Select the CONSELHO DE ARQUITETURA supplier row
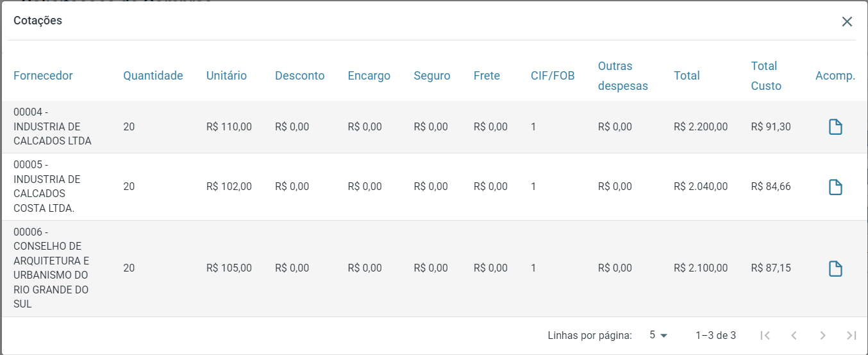The width and height of the screenshot is (868, 355). pos(51,268)
